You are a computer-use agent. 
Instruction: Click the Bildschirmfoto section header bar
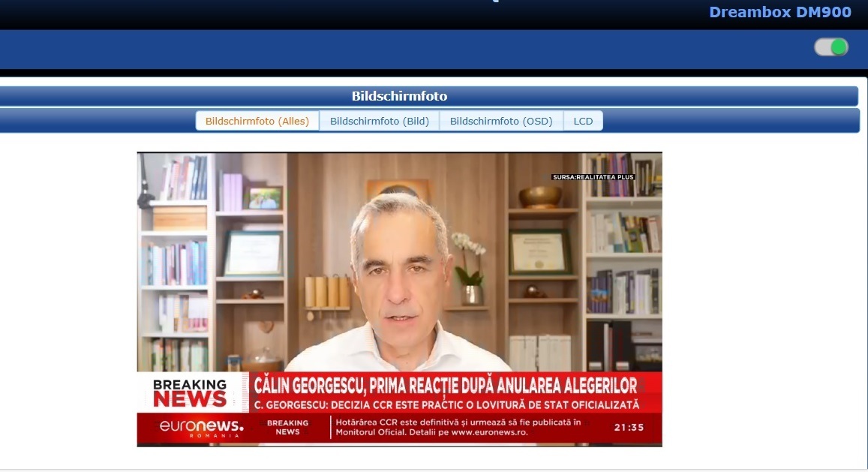(x=399, y=96)
